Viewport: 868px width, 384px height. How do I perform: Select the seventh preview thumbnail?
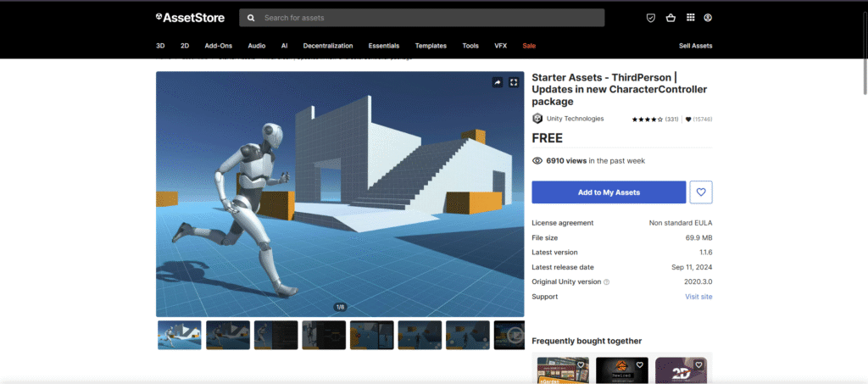pos(468,335)
